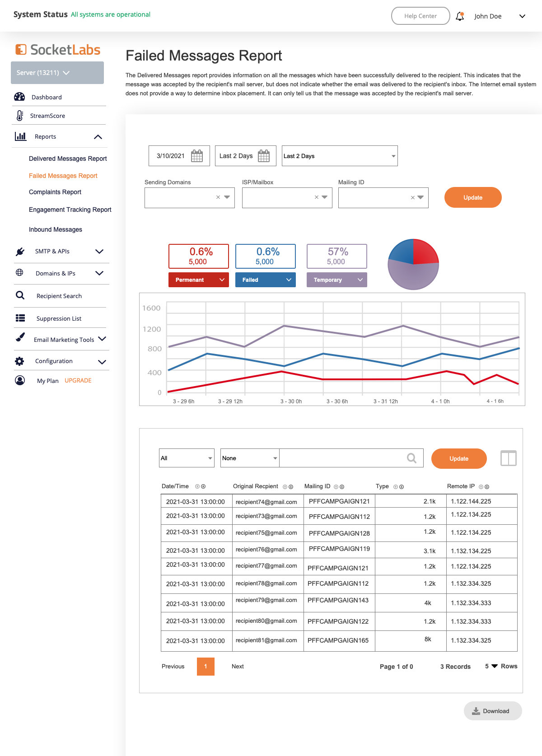
Task: Open calendar next to 3/10/2021 date
Action: (197, 156)
